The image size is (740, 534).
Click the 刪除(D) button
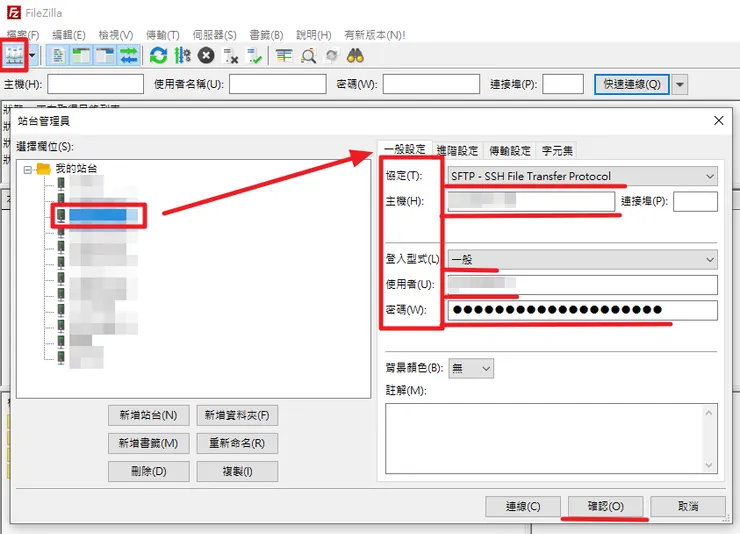[149, 471]
